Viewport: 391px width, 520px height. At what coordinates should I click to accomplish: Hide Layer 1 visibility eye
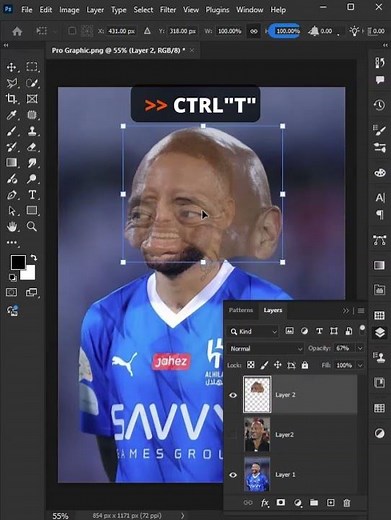pos(233,475)
